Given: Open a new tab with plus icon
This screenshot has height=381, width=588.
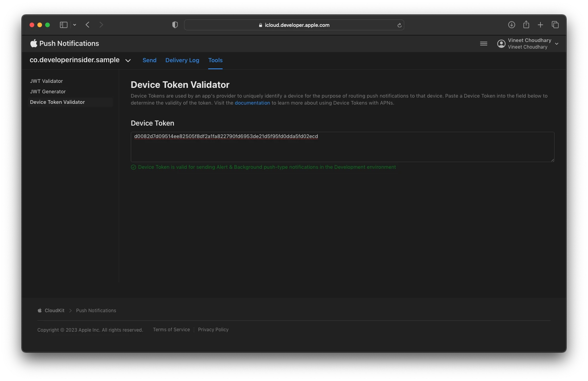Looking at the screenshot, I should point(541,25).
